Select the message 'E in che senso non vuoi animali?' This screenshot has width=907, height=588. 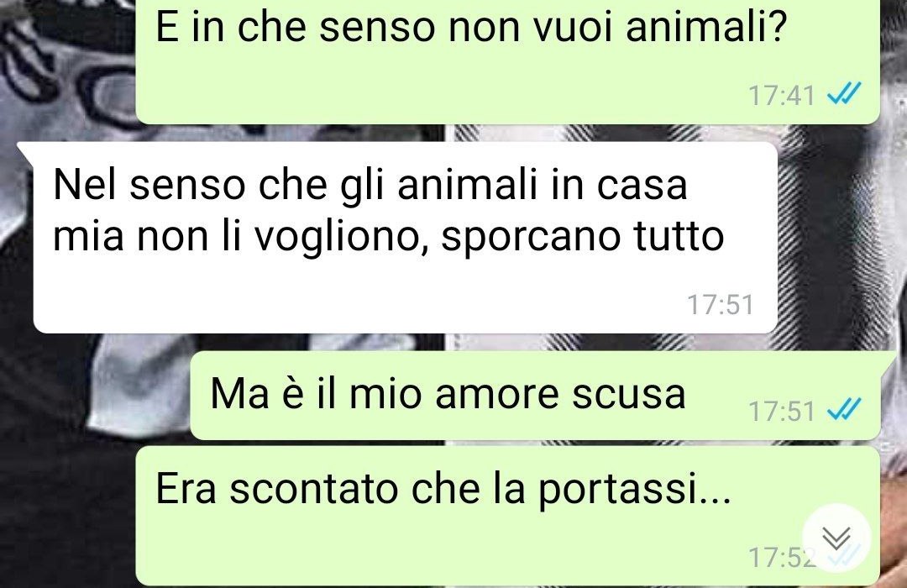pyautogui.click(x=507, y=60)
